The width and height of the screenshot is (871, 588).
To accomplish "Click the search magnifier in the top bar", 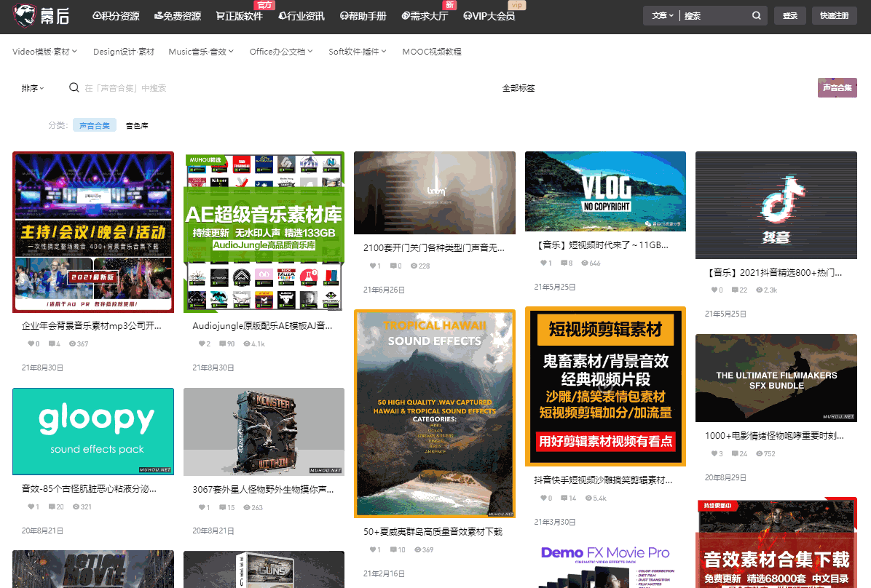I will tap(756, 15).
